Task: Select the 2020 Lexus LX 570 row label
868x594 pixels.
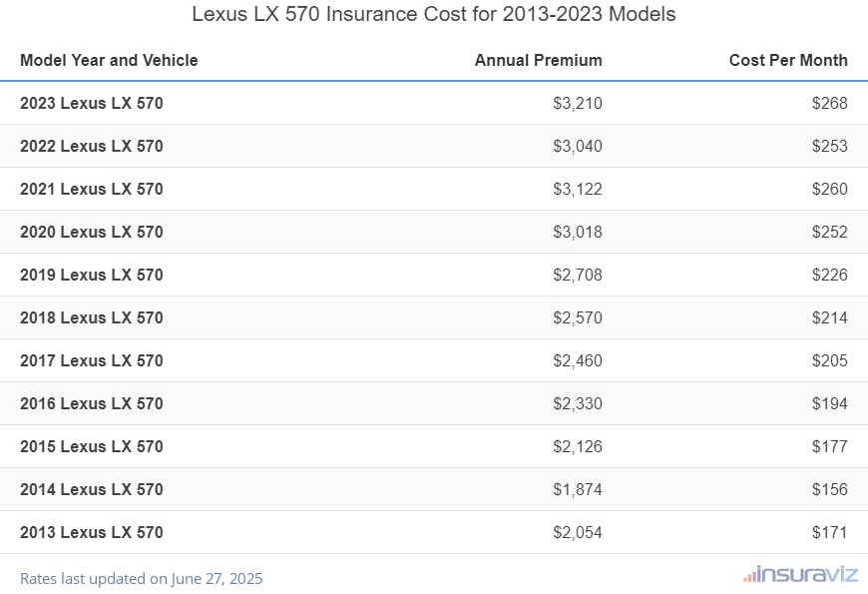Action: coord(92,232)
